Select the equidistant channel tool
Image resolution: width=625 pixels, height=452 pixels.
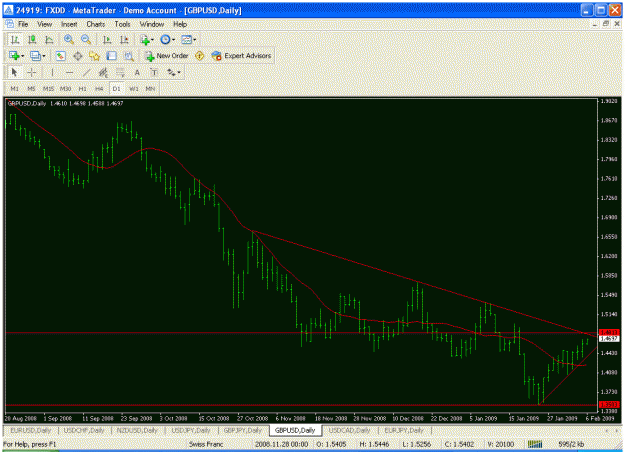click(103, 72)
